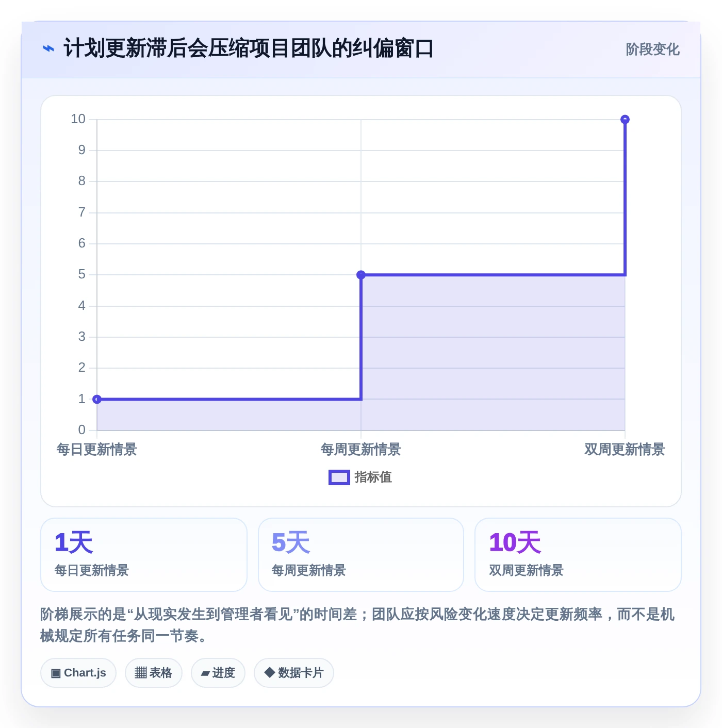This screenshot has width=722, height=728.
Task: Click the 每日更新情景 x-axis label
Action: click(97, 450)
